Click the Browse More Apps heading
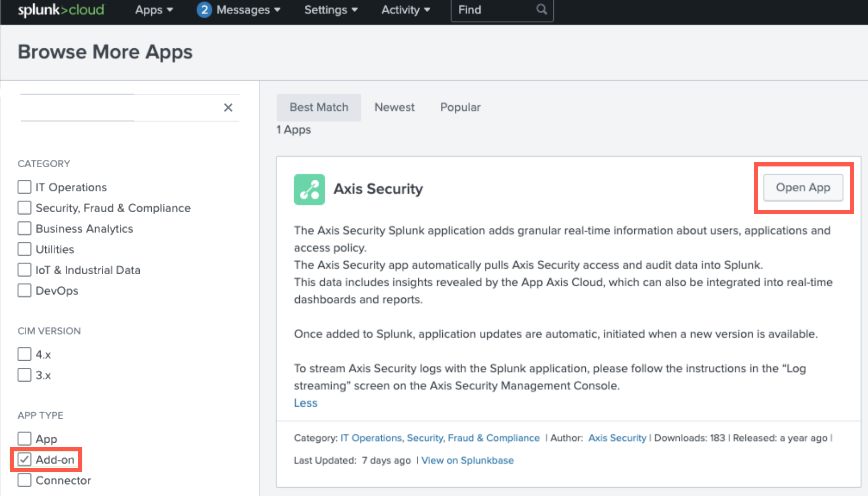The width and height of the screenshot is (868, 496). tap(105, 52)
